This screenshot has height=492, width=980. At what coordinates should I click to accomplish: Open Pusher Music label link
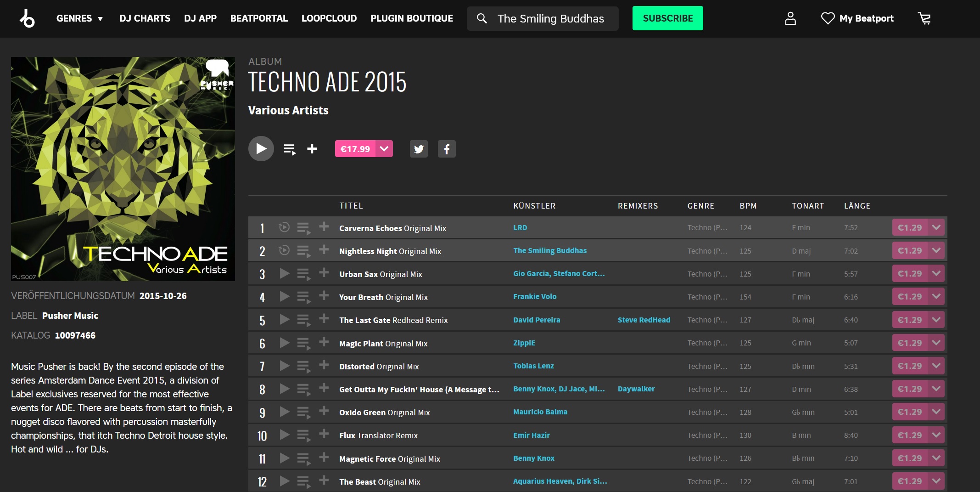tap(70, 316)
